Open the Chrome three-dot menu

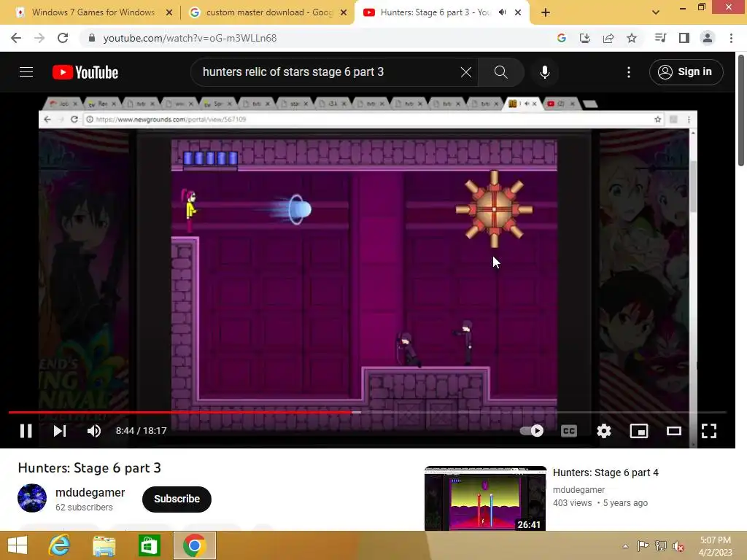[731, 38]
